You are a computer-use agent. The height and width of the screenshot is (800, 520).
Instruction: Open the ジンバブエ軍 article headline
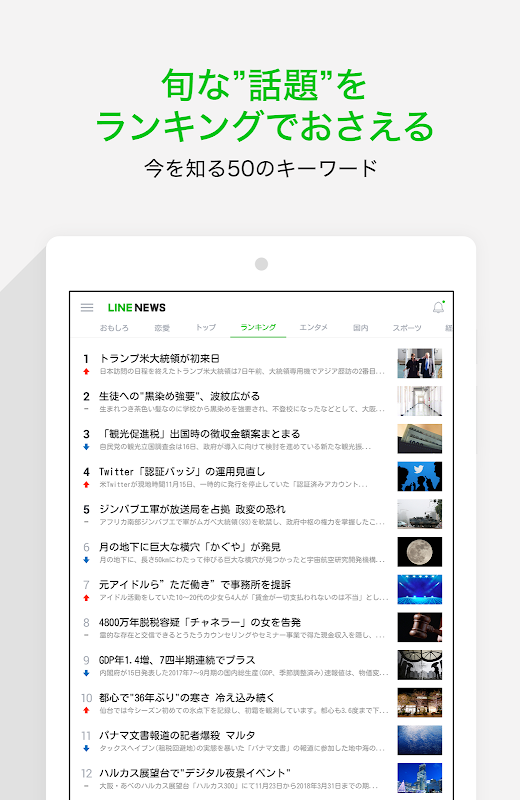pyautogui.click(x=192, y=509)
